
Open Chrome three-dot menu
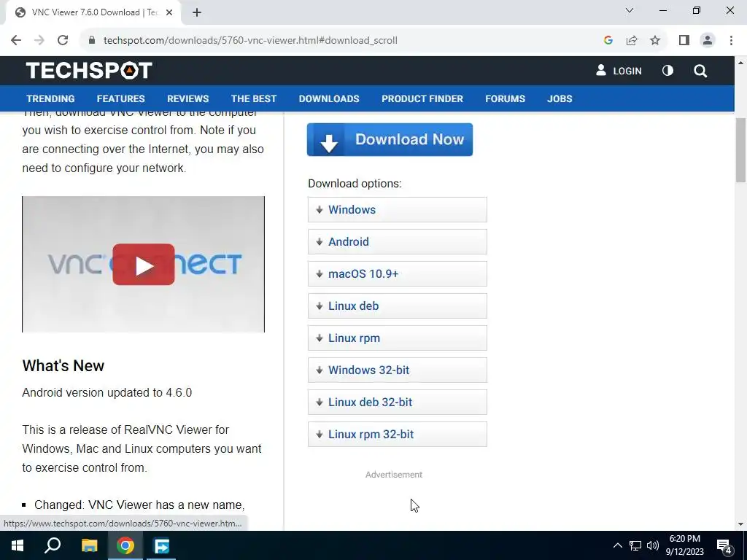pyautogui.click(x=731, y=40)
